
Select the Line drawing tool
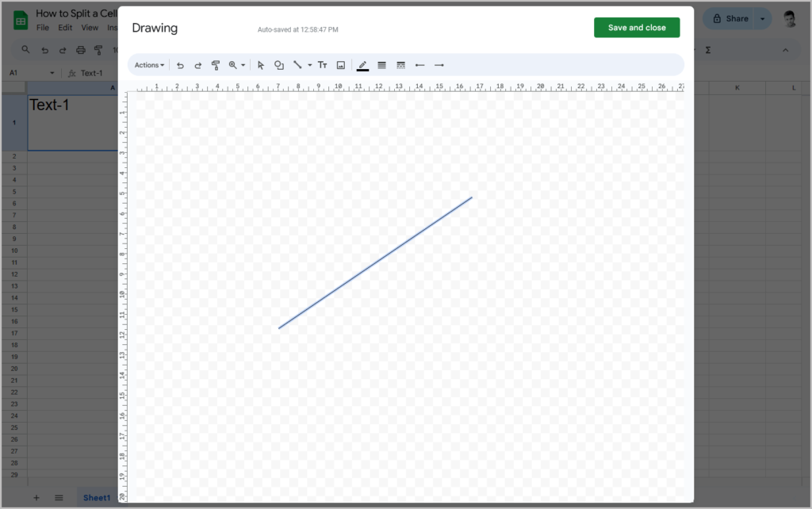click(x=297, y=65)
